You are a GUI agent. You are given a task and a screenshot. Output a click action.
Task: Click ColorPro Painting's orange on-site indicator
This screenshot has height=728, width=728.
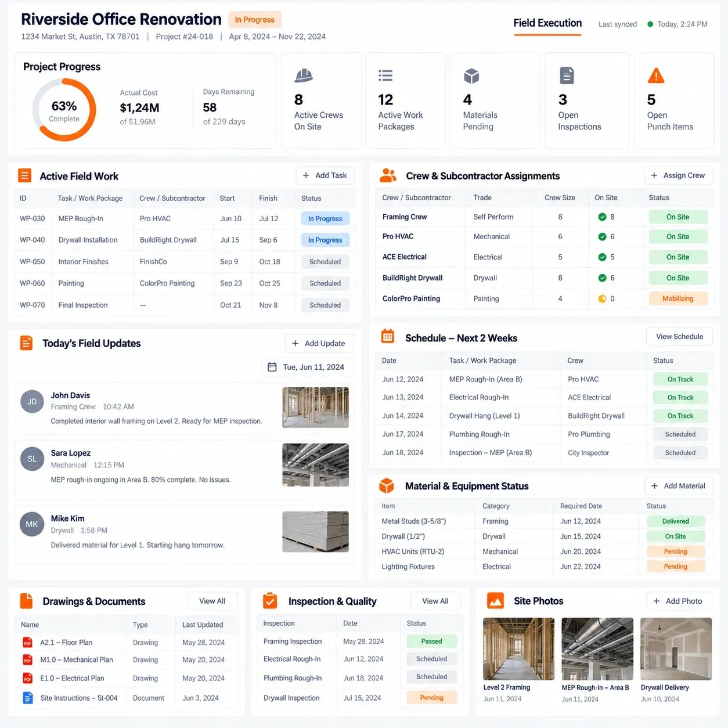coord(602,299)
